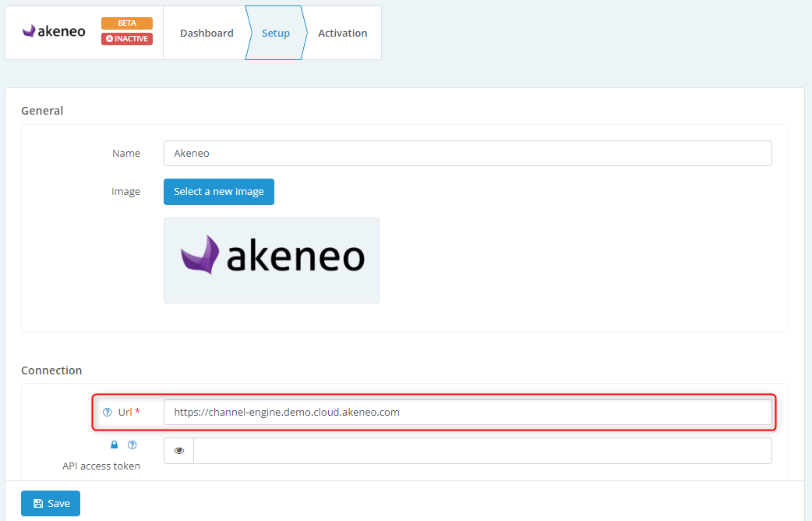This screenshot has height=521, width=812.
Task: Click the help icon beside Url
Action: (108, 413)
